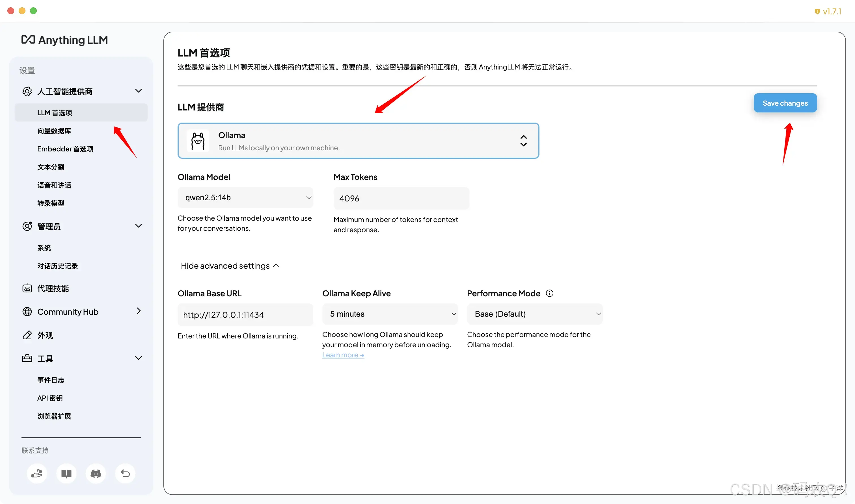Click the Save changes button

coord(785,103)
